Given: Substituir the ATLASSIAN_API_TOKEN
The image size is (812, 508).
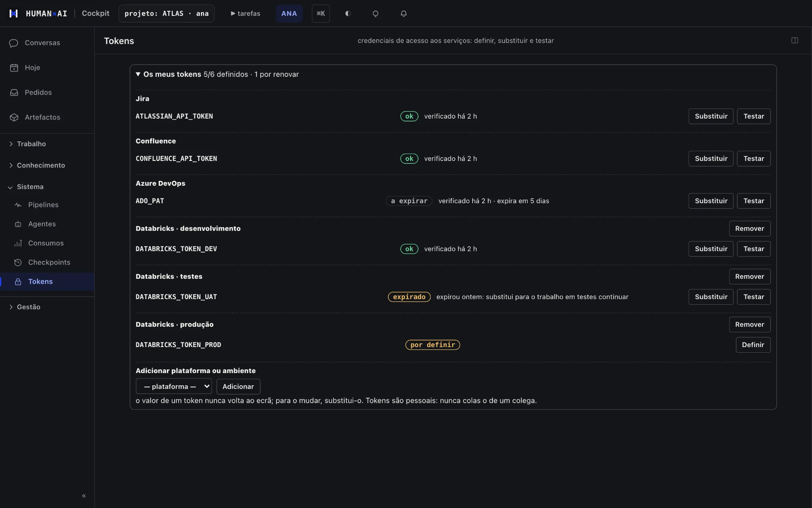Looking at the screenshot, I should pos(711,116).
